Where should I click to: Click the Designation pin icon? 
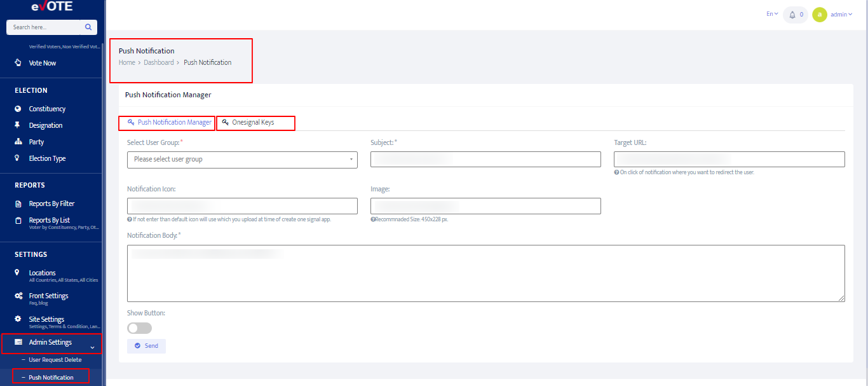(x=18, y=125)
